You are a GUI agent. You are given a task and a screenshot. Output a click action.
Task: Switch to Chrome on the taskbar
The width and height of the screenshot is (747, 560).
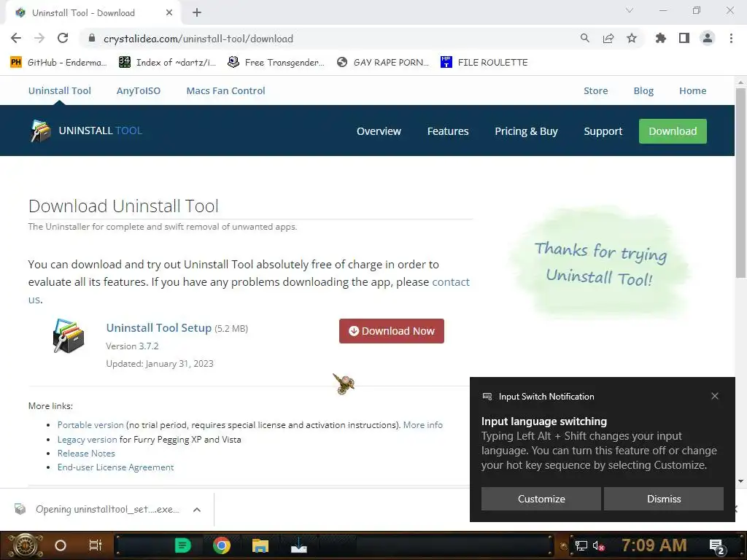[222, 545]
